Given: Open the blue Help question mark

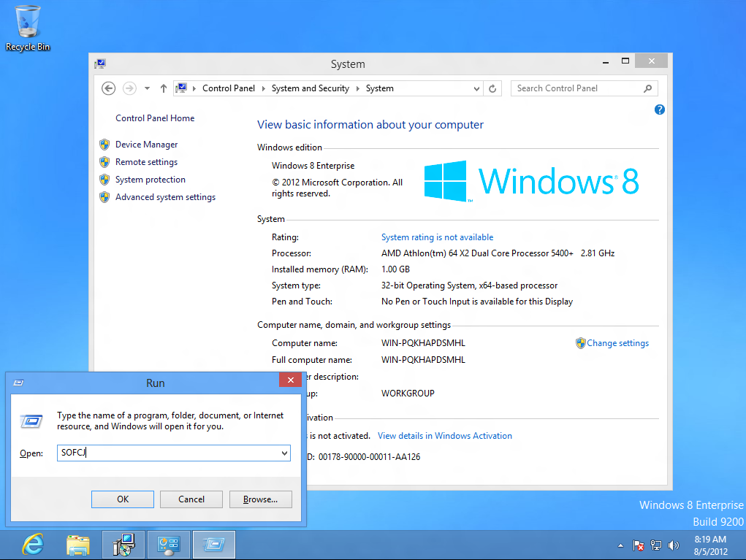Looking at the screenshot, I should click(x=659, y=110).
